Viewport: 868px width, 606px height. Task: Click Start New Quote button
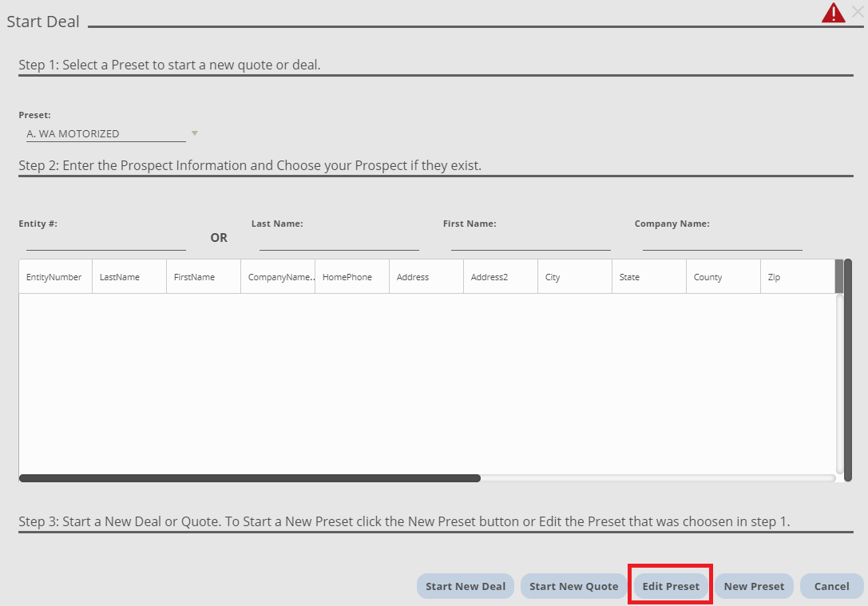pyautogui.click(x=573, y=586)
